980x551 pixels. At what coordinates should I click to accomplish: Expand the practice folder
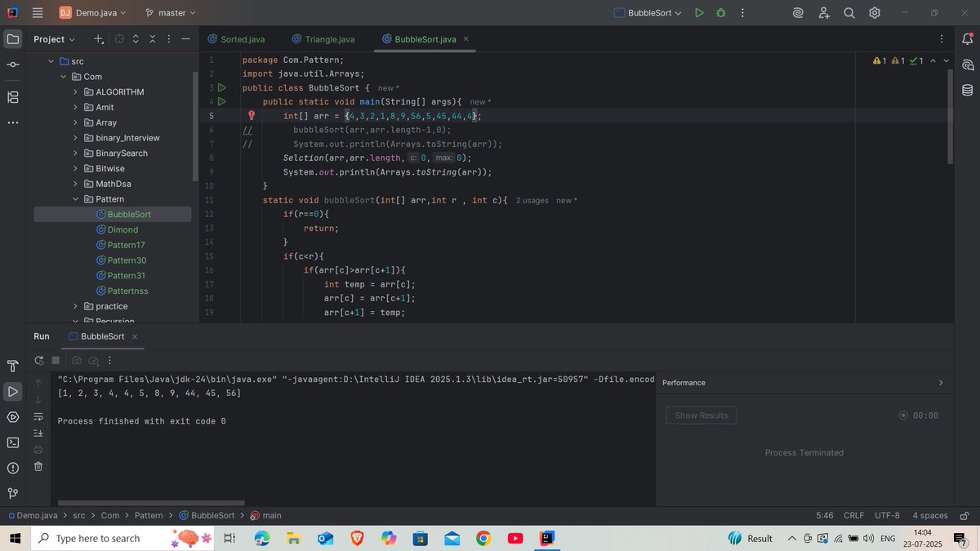[x=74, y=305]
